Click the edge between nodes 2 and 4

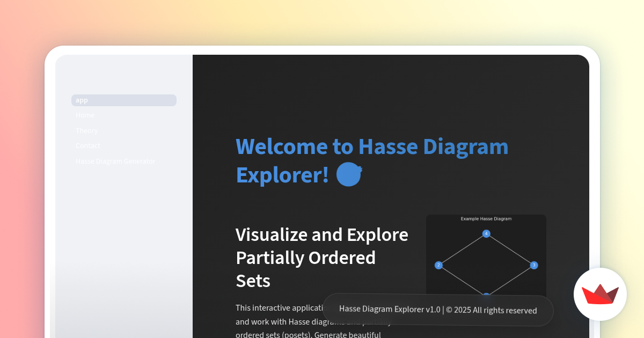tap(462, 248)
